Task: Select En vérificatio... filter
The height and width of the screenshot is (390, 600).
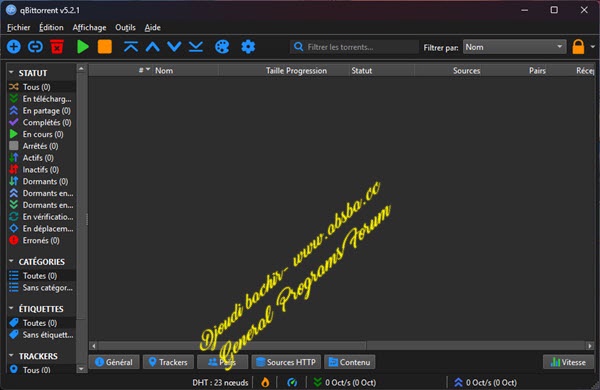Action: pos(41,217)
